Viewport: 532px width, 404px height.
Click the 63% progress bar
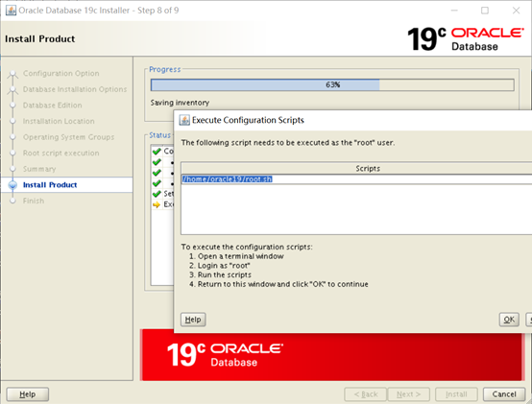coord(332,84)
